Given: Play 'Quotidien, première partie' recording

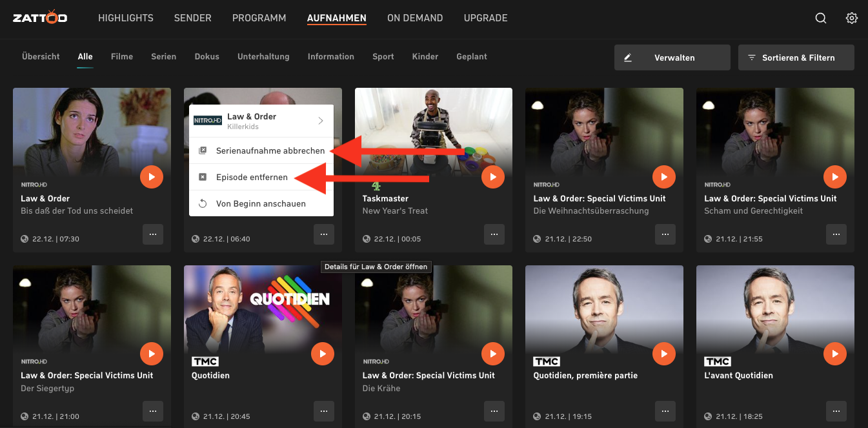Looking at the screenshot, I should (664, 353).
